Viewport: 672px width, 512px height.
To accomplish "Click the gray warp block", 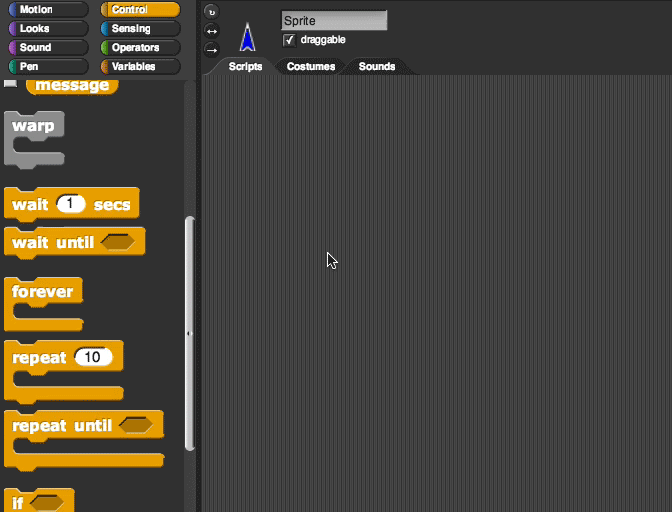I will [x=33, y=127].
